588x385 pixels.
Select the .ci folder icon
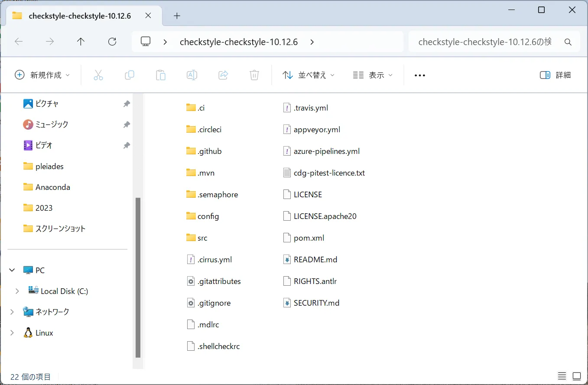(191, 108)
